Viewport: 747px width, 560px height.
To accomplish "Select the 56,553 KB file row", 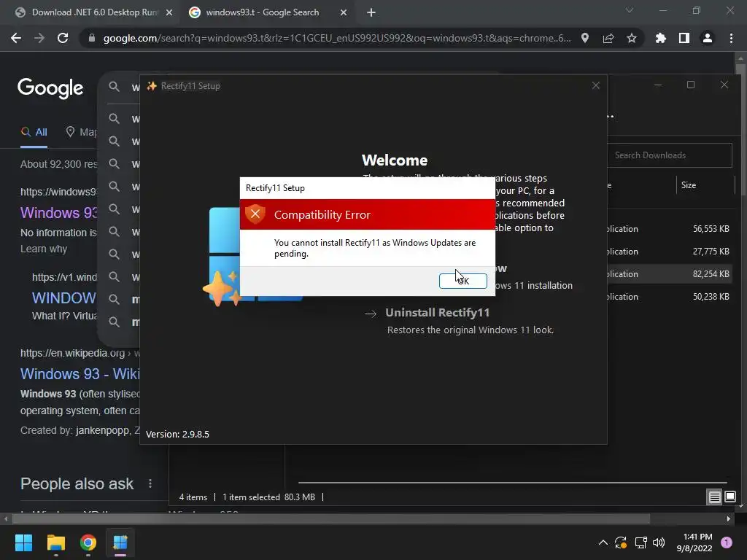I will (670, 228).
